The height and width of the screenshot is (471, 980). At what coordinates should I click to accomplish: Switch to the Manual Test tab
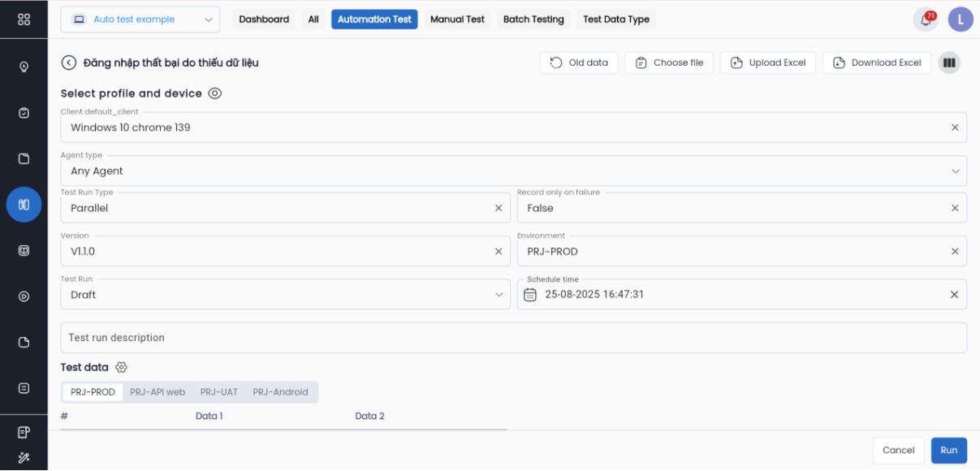457,19
